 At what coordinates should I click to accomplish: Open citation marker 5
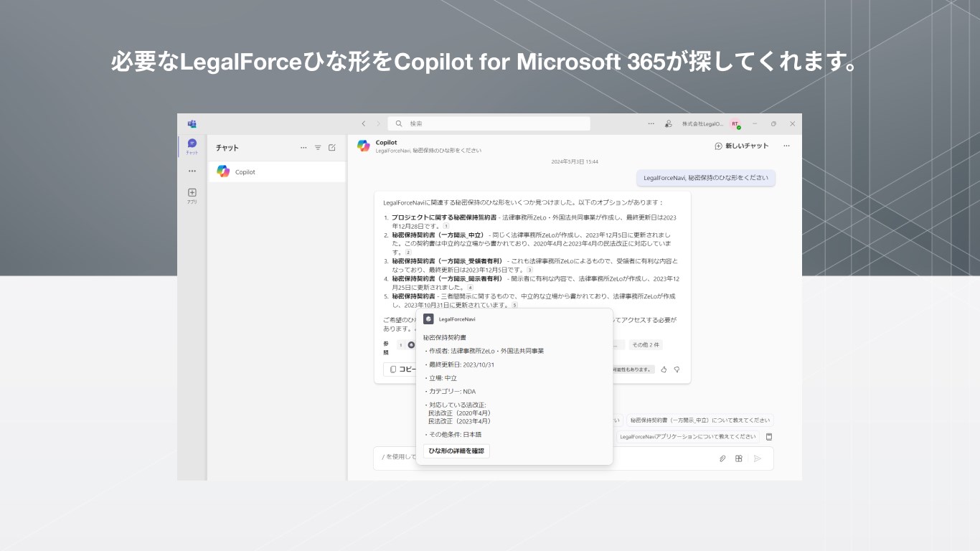pyautogui.click(x=514, y=305)
